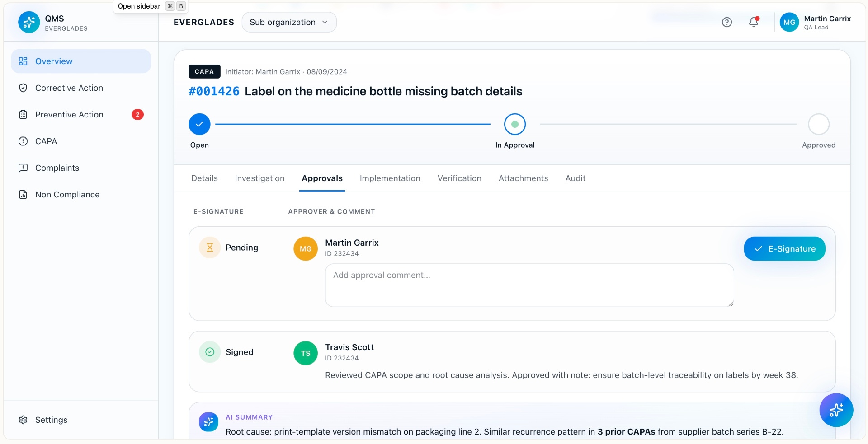868x444 pixels.
Task: Select the In Approval step marker
Action: pos(515,124)
